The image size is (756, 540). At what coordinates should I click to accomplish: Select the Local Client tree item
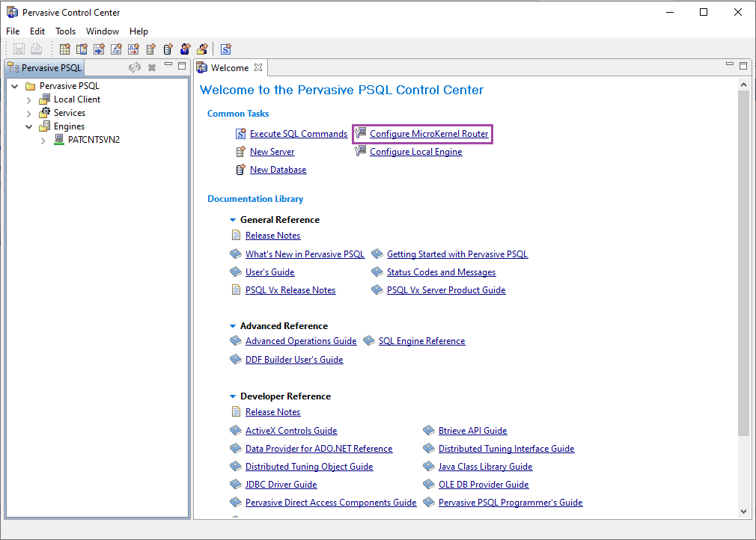(76, 99)
